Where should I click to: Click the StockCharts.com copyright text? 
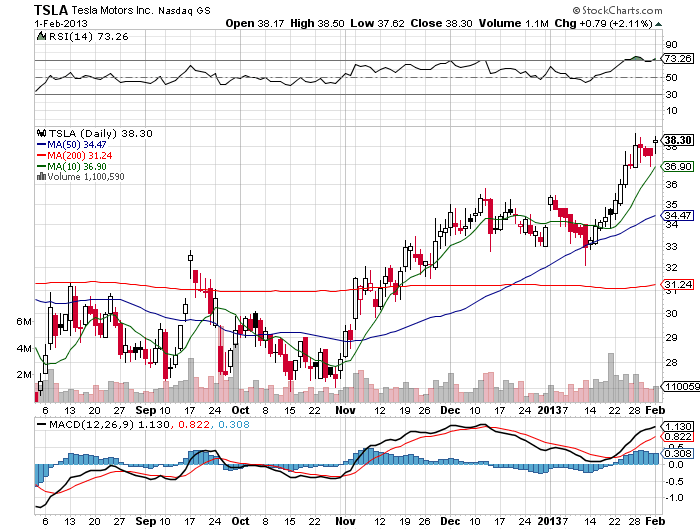[x=617, y=10]
